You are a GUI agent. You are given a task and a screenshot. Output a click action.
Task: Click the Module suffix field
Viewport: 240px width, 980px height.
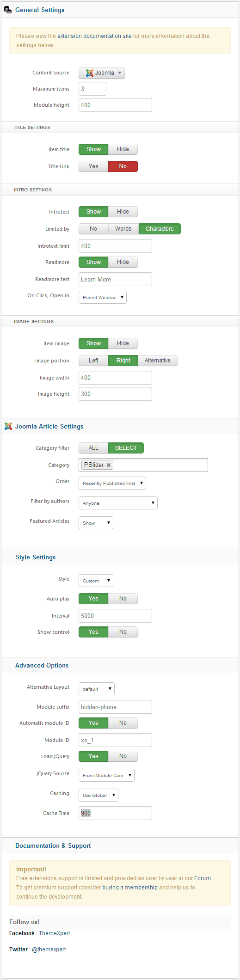pyautogui.click(x=115, y=707)
